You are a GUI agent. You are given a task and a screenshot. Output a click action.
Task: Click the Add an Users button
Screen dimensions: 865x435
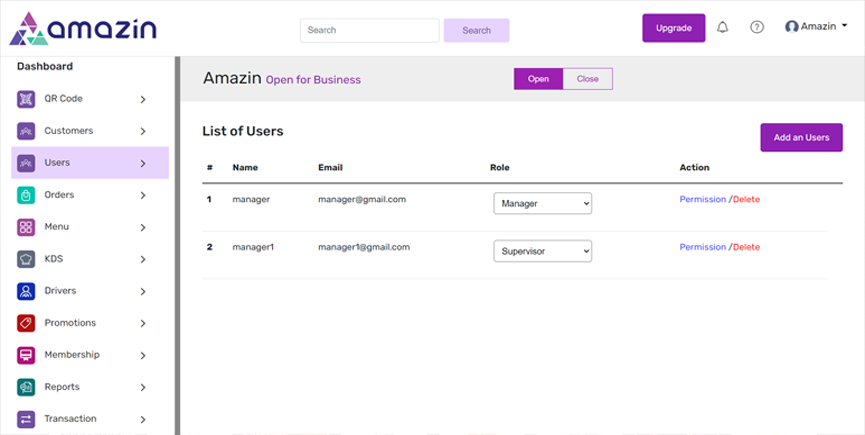(801, 137)
